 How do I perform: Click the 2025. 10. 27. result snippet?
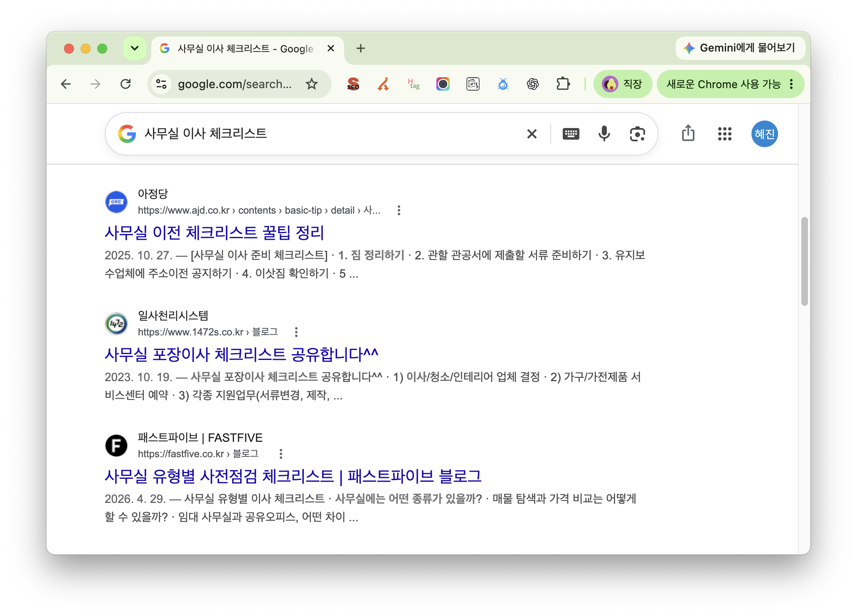tap(375, 264)
